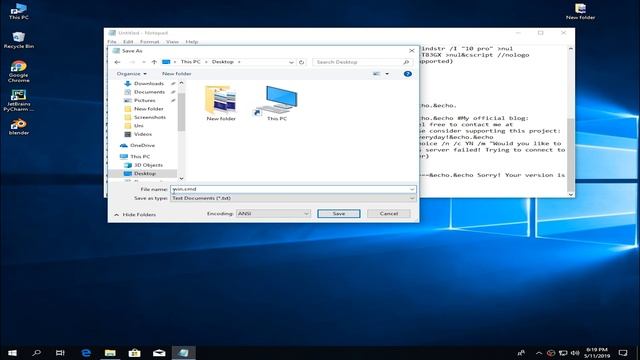
Task: Expand the File name dropdown arrow
Action: tap(412, 189)
